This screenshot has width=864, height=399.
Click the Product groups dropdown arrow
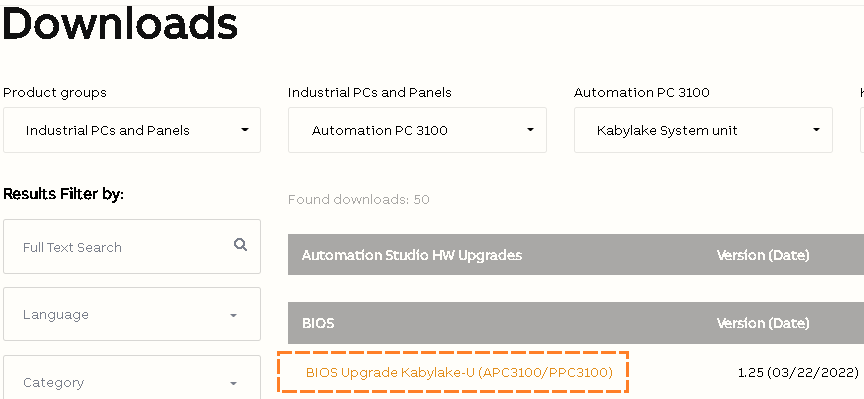tap(245, 130)
